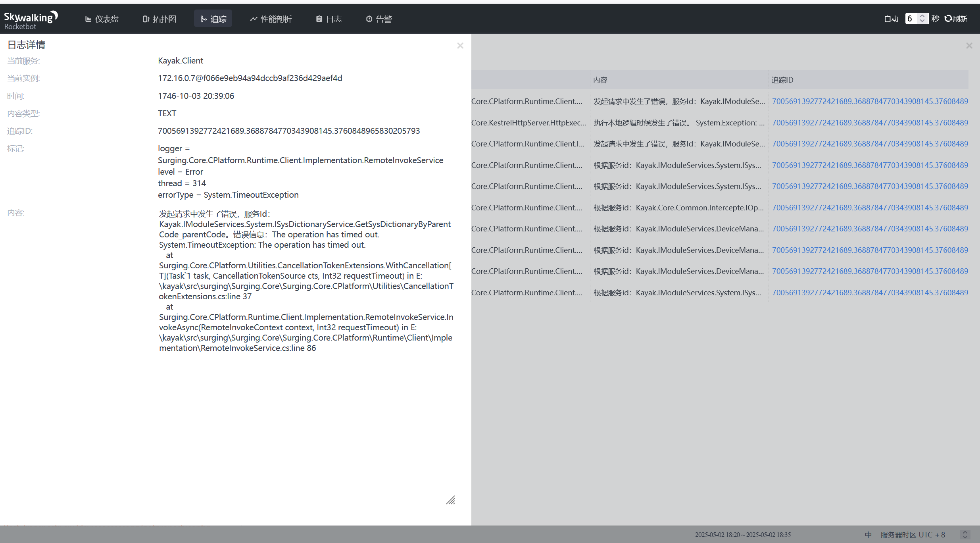The image size is (980, 543).
Task: Switch language using the 中 button
Action: [868, 535]
